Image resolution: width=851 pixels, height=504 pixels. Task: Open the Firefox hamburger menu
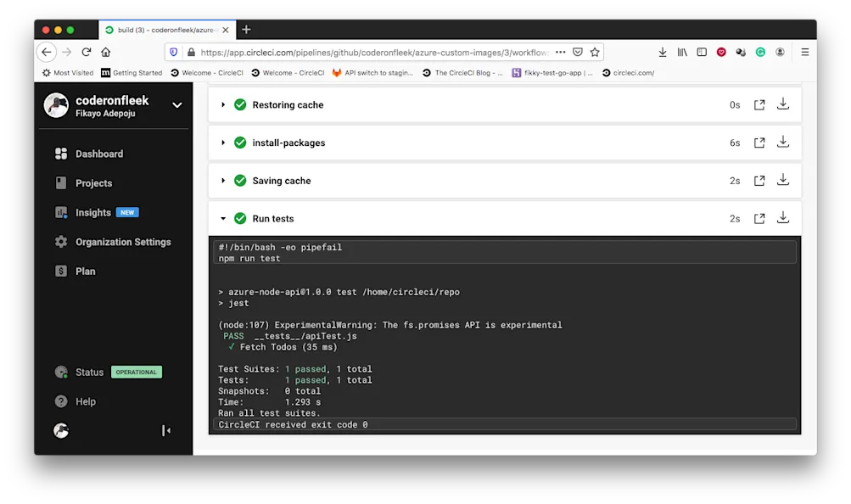(x=805, y=52)
